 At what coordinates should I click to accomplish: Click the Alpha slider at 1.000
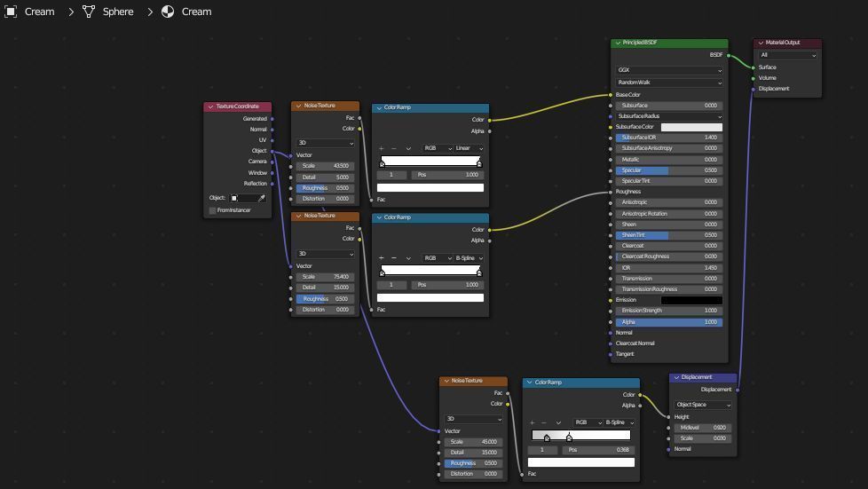669,322
